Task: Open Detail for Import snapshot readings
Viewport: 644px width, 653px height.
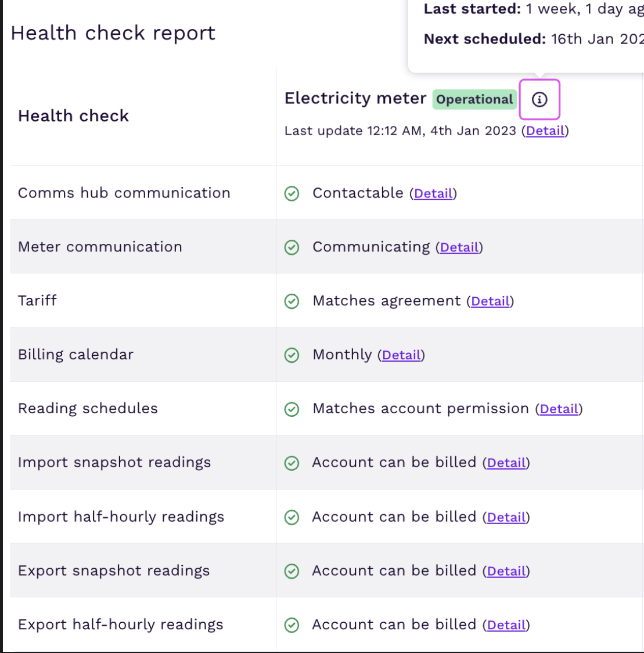Action: point(506,464)
